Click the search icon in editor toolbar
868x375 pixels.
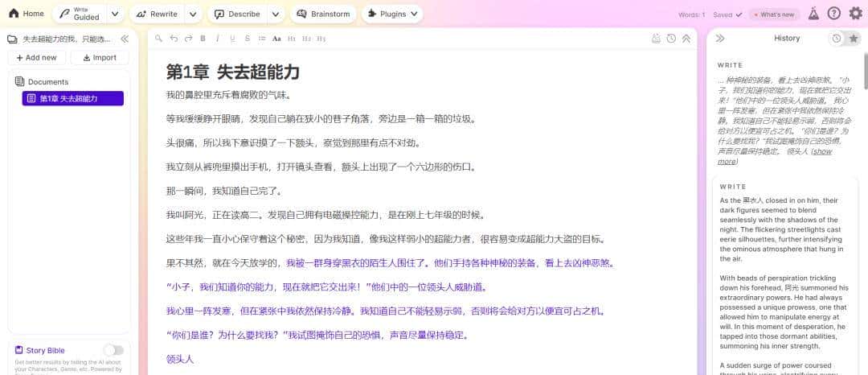point(159,38)
